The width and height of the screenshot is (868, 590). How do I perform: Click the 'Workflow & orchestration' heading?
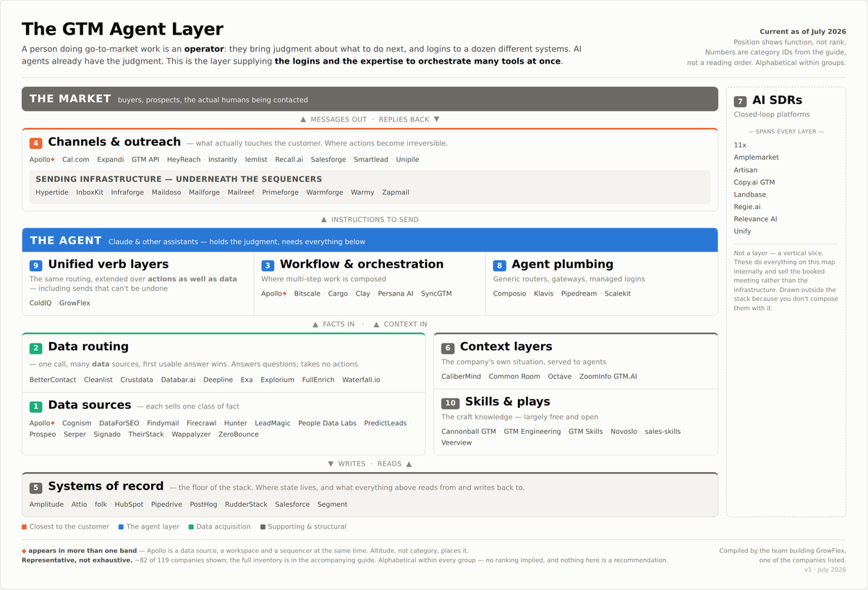[x=362, y=265]
